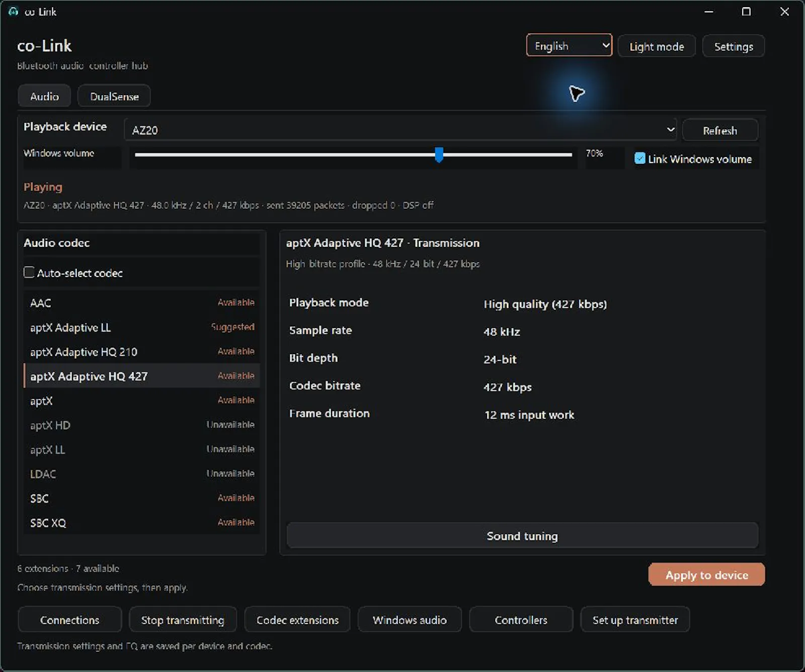Maximize the co-Link window
805x672 pixels.
click(x=746, y=12)
